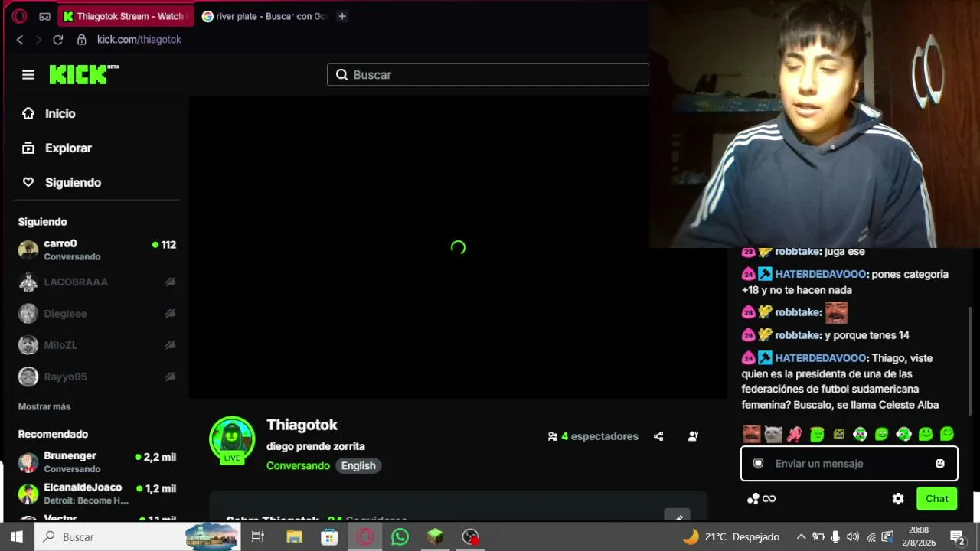Share the Thiagotok stream
This screenshot has width=980, height=551.
coord(658,436)
